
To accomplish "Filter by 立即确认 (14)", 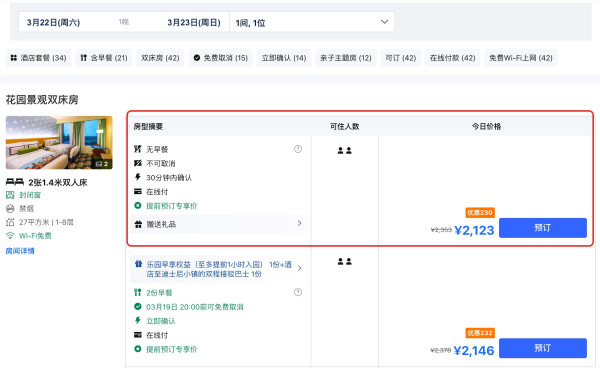I will click(x=284, y=58).
